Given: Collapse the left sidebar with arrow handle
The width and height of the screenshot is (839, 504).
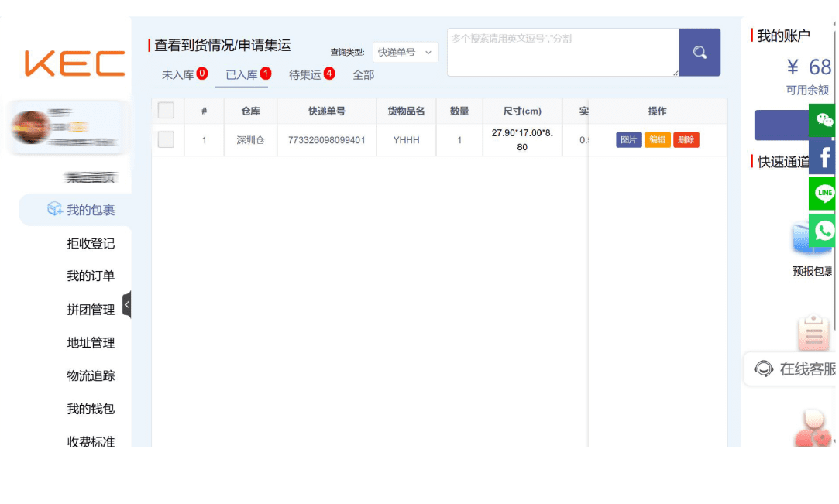Looking at the screenshot, I should pyautogui.click(x=127, y=305).
